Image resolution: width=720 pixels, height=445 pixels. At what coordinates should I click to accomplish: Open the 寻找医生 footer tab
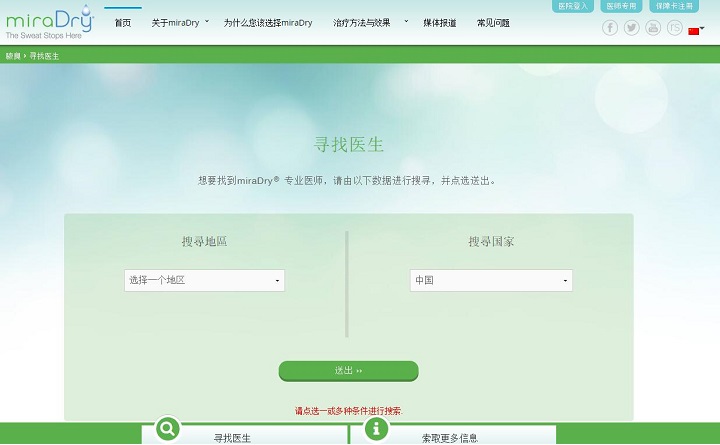244,434
